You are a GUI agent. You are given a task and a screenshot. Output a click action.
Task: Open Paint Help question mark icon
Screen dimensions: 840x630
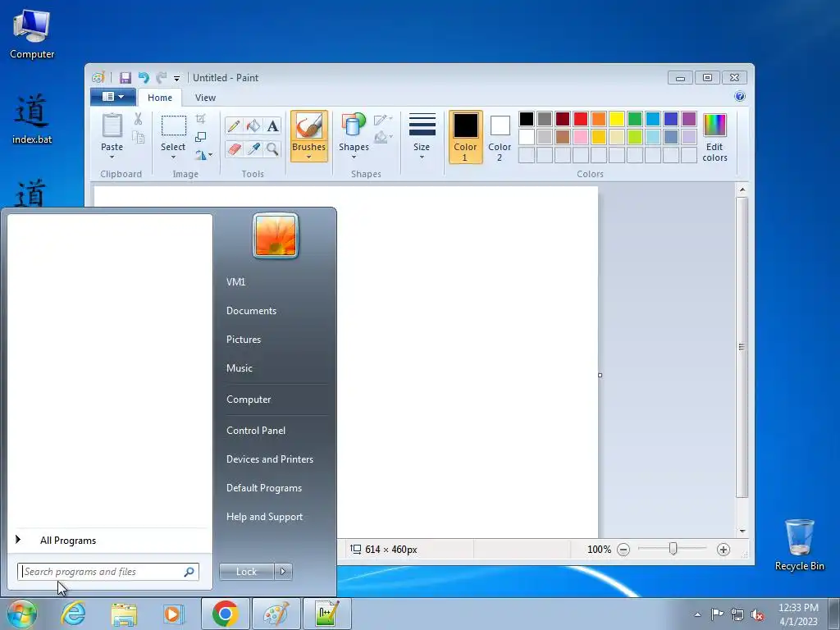739,97
